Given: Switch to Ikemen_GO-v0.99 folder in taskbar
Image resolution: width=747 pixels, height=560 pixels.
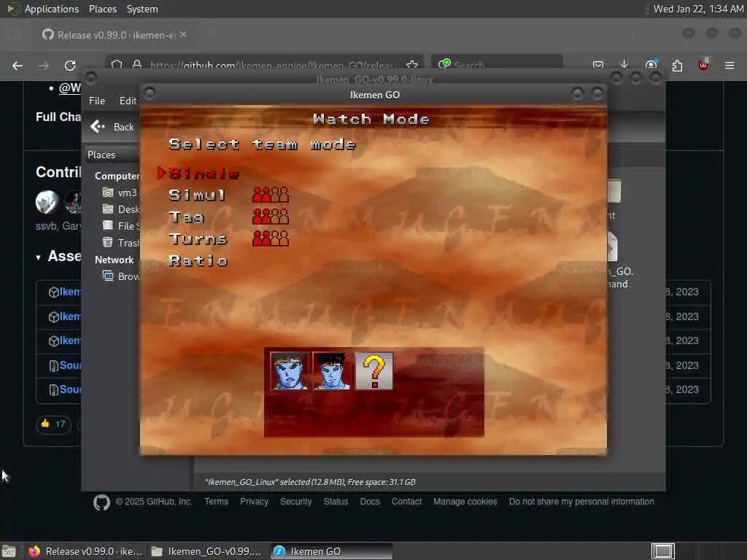Looking at the screenshot, I should click(x=206, y=551).
